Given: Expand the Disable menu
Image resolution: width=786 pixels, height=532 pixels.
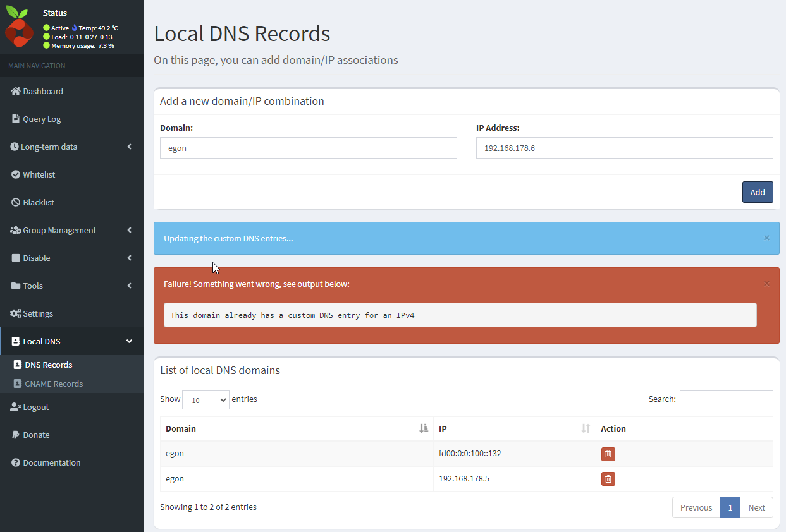Looking at the screenshot, I should pyautogui.click(x=130, y=258).
